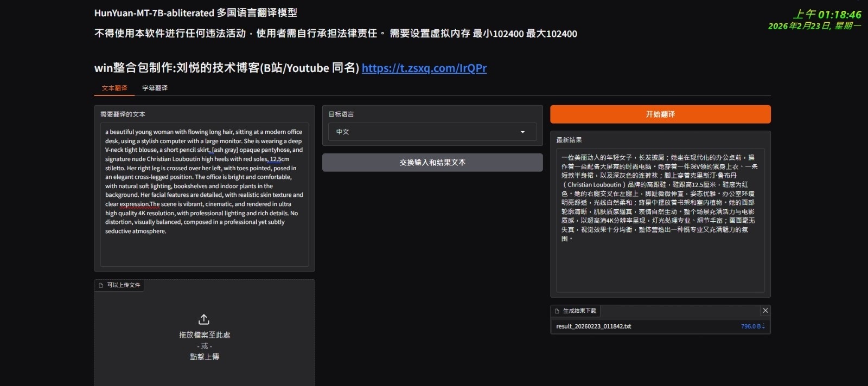Click the upload arrow icon in file dropzone
868x386 pixels.
[204, 319]
